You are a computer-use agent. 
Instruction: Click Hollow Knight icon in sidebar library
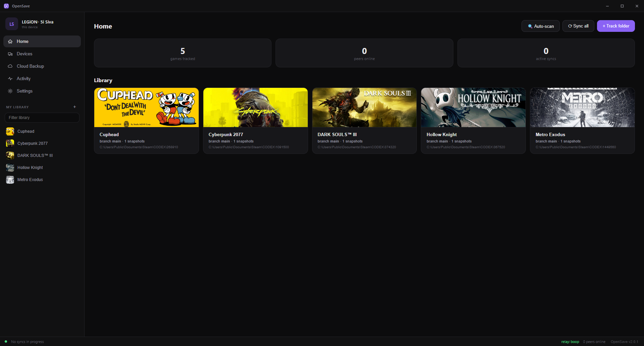coord(10,168)
